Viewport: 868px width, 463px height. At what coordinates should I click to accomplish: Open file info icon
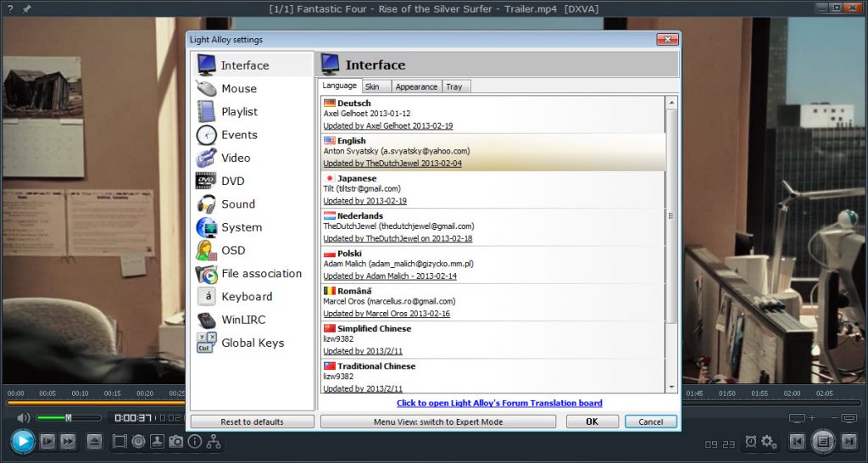(195, 442)
